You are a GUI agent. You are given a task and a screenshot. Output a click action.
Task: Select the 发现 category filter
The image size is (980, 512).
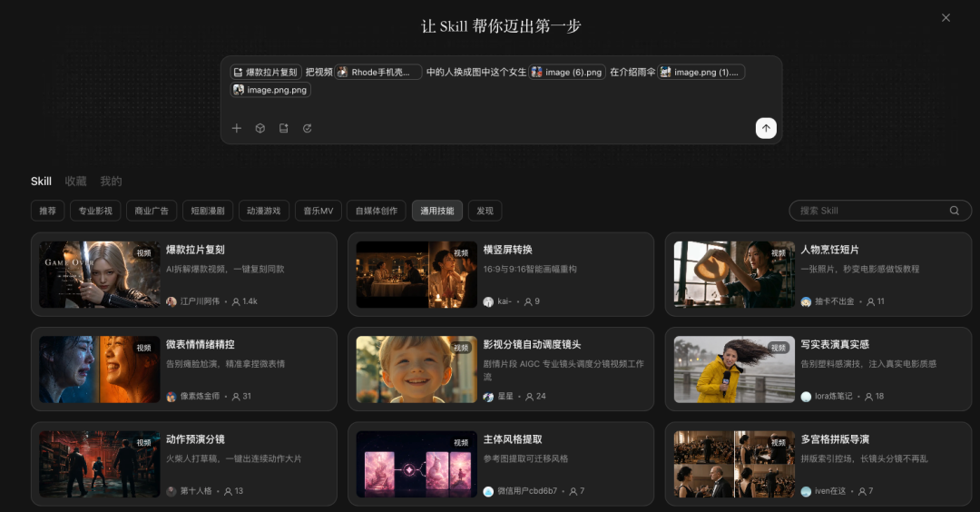pyautogui.click(x=485, y=211)
